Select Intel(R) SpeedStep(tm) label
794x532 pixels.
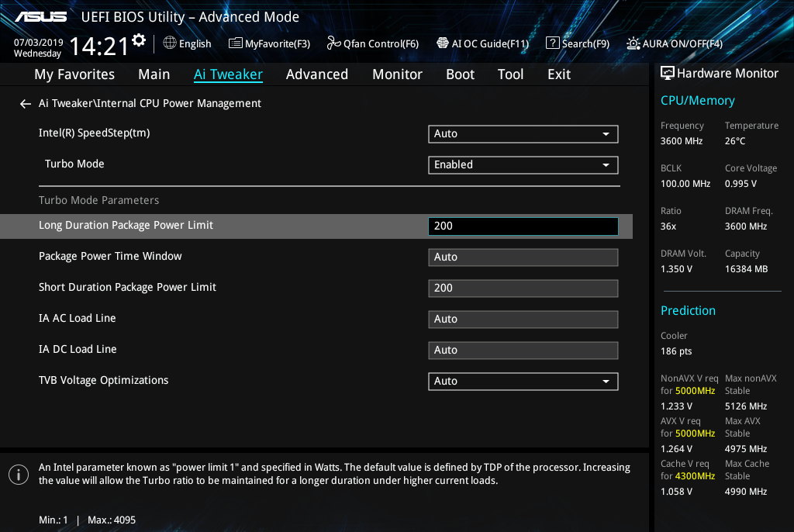coord(94,133)
